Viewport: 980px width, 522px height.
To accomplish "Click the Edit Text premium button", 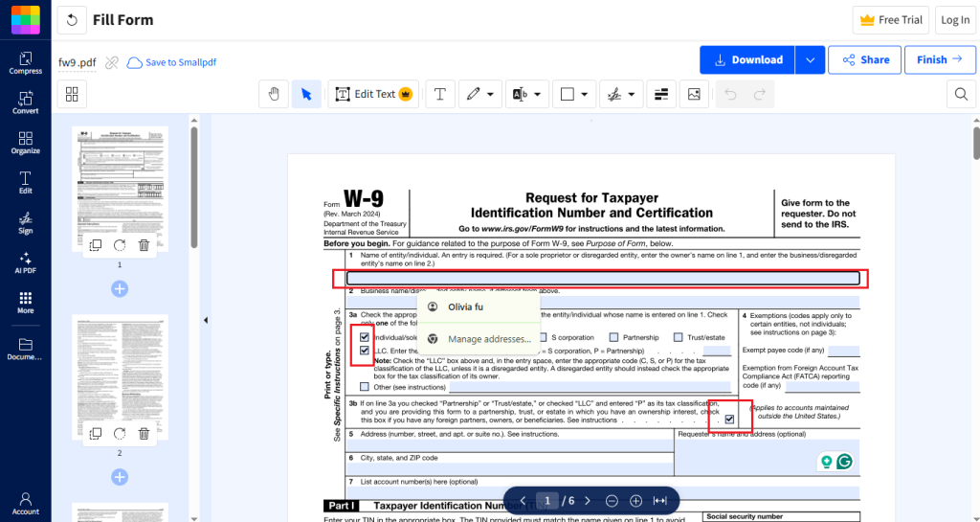I will tap(374, 95).
